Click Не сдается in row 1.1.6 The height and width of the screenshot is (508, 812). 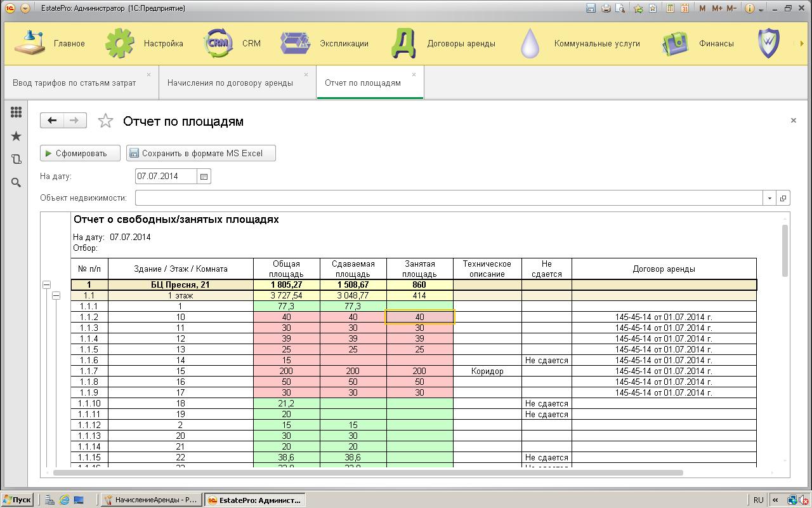coord(547,360)
